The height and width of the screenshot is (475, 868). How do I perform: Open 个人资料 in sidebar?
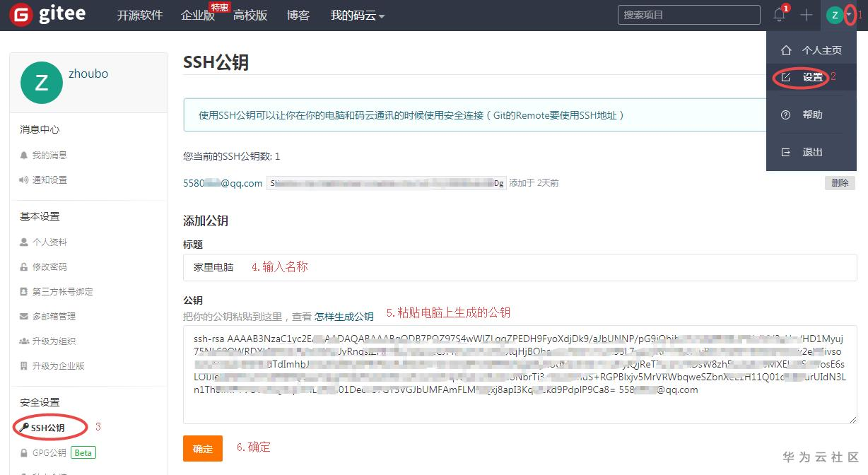pos(49,242)
